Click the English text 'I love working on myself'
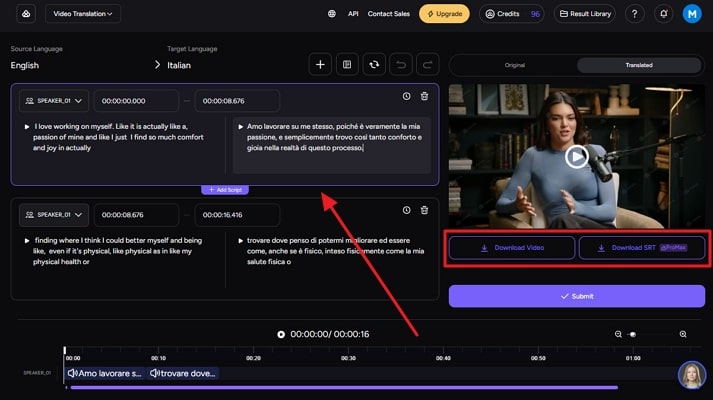Viewport: 713px width, 400px height. [118, 137]
